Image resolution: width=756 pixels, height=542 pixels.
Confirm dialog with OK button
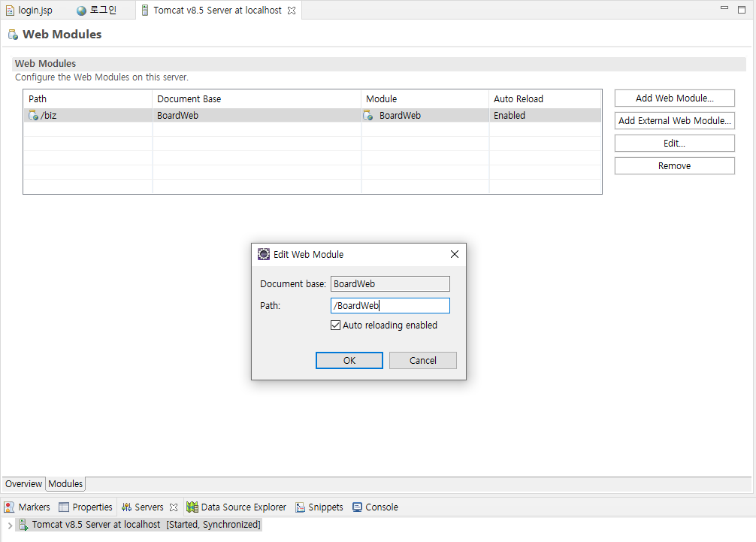pos(349,360)
